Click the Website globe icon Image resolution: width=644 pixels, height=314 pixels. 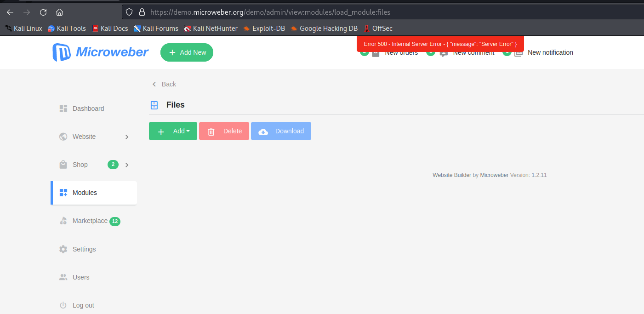click(63, 137)
